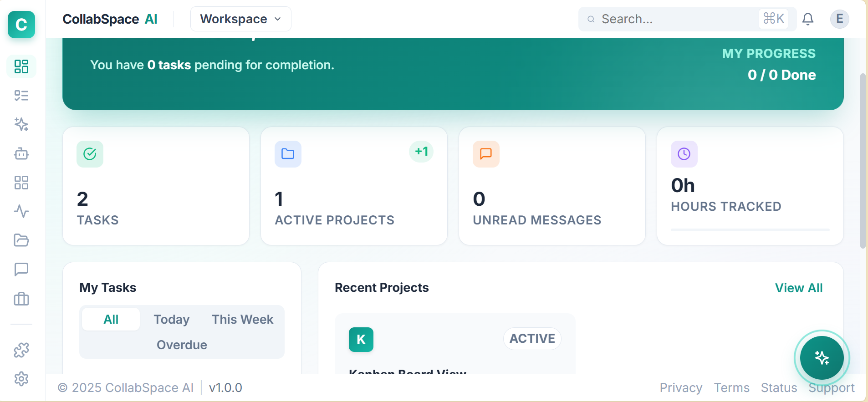This screenshot has height=402, width=868.
Task: Open the folder icon in sidebar
Action: point(21,240)
